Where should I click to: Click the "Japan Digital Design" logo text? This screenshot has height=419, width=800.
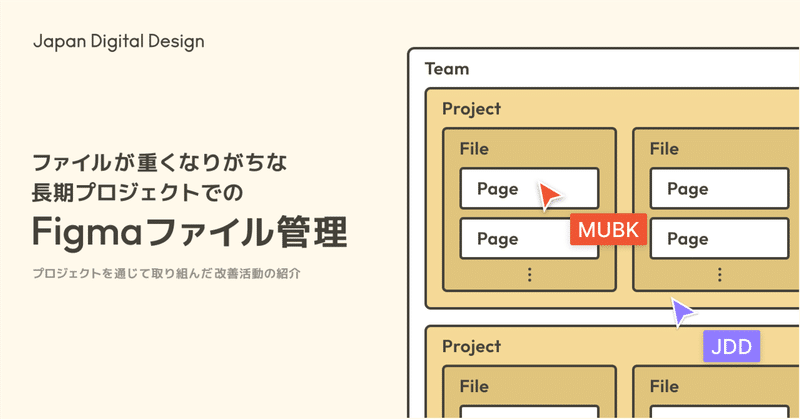(118, 41)
